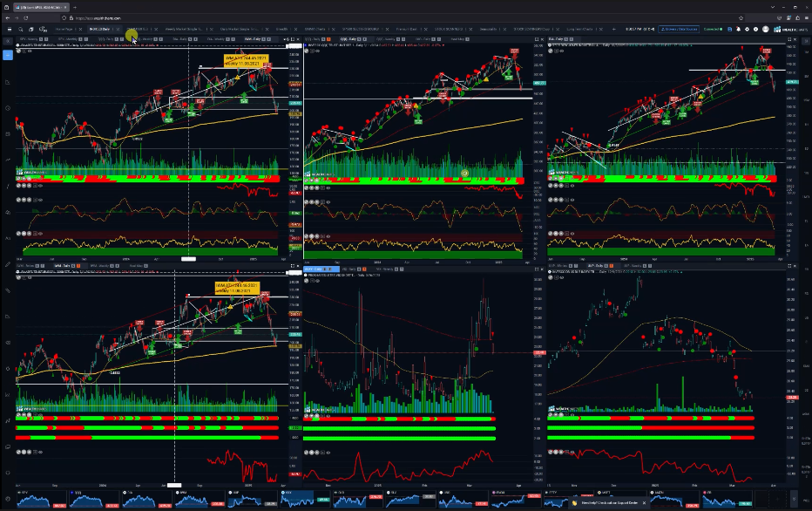812x511 pixels.
Task: Maximize the bottom-left IWM chart panel
Action: point(292,266)
